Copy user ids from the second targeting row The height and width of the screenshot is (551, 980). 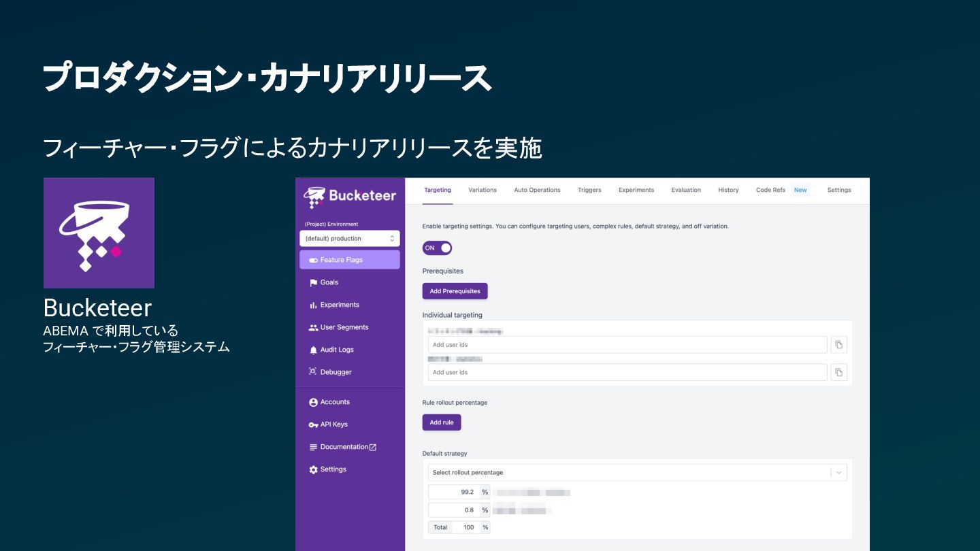pos(839,372)
